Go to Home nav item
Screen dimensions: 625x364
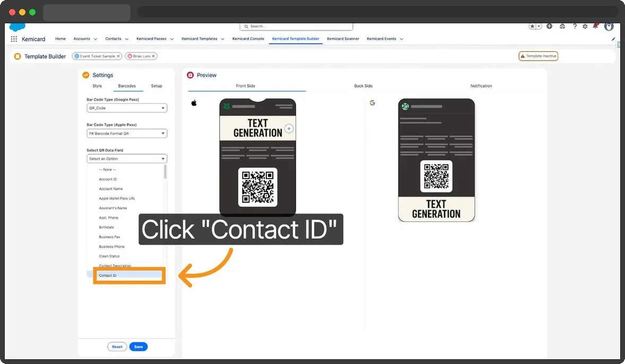coord(60,39)
